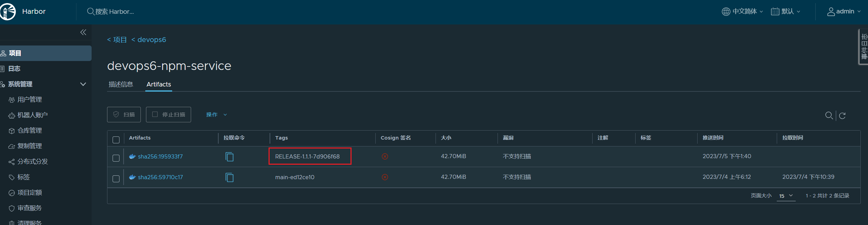Click the 审查服务 shield icon
The height and width of the screenshot is (225, 868).
point(12,208)
